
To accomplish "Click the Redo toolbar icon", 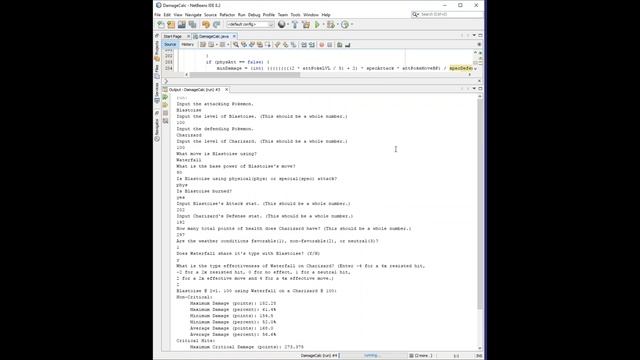I will tap(216, 24).
